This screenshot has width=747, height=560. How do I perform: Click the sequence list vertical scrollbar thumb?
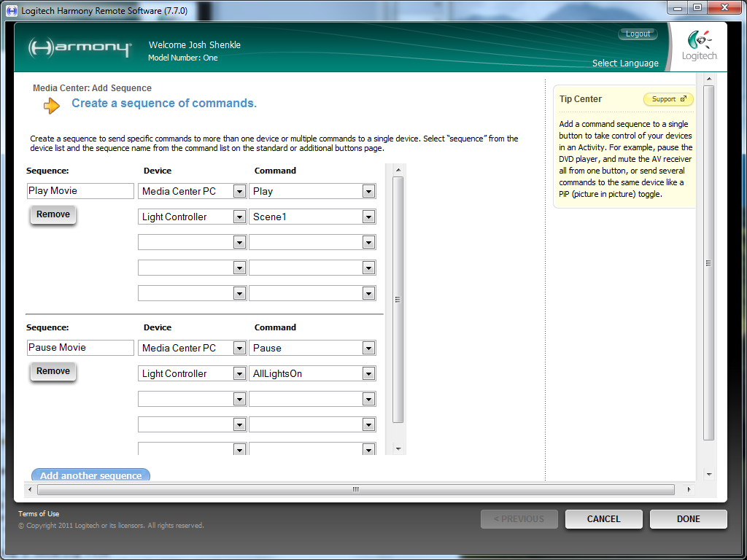(398, 300)
